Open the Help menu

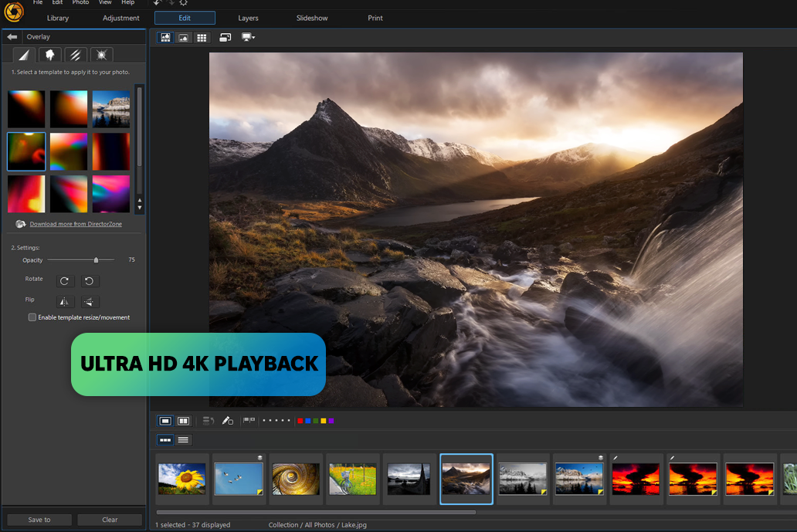(x=127, y=2)
